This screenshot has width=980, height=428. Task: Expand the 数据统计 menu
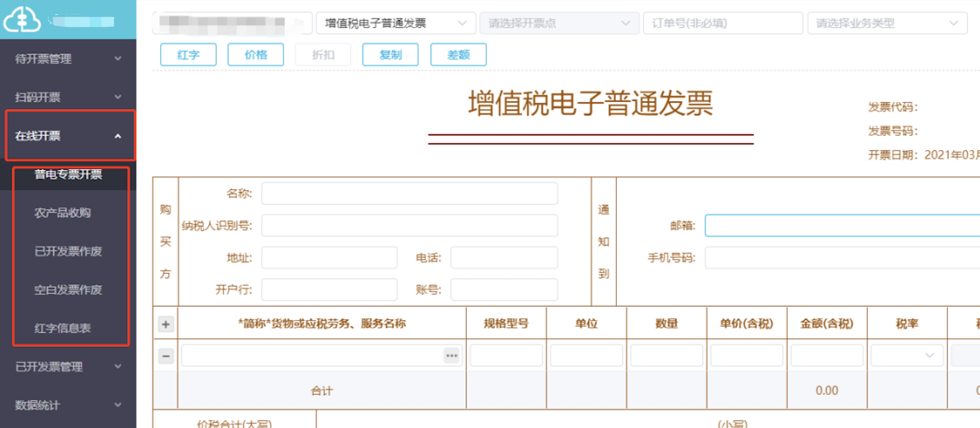tap(68, 405)
